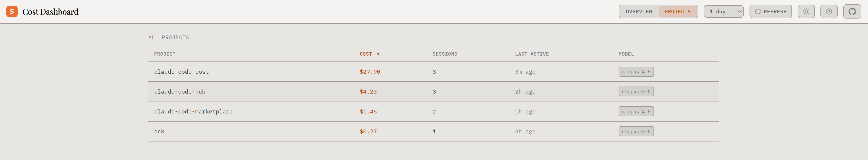Click the orange dollar sign logo icon
Screen dimensions: 868x160
pyautogui.click(x=12, y=12)
